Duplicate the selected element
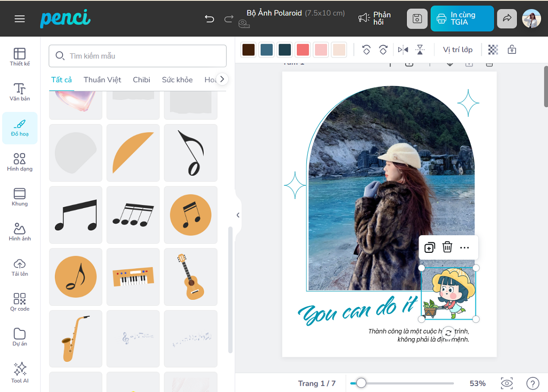 click(x=429, y=247)
